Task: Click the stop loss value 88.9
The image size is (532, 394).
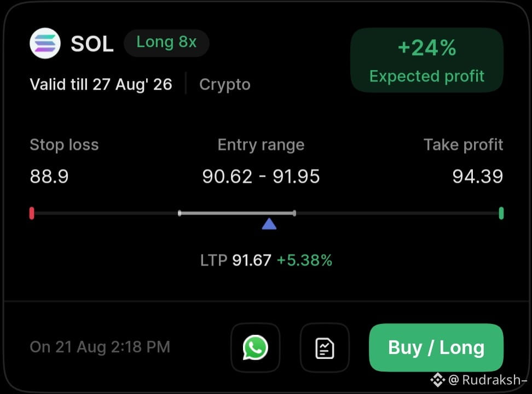Action: [x=49, y=176]
